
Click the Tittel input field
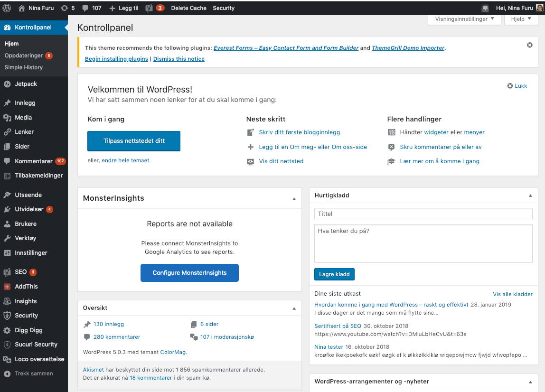pos(423,214)
